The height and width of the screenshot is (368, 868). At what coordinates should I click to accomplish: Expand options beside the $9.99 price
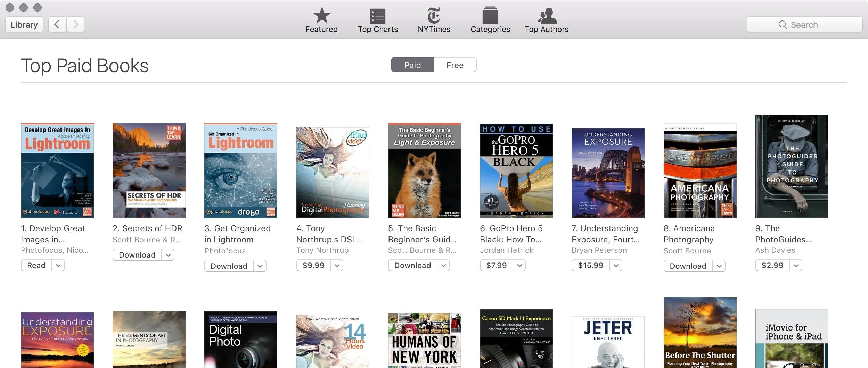point(337,266)
